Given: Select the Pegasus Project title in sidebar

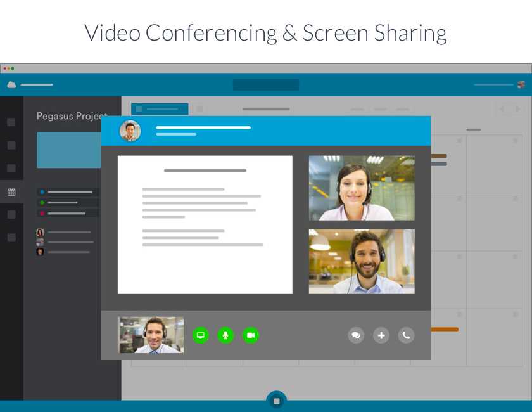Looking at the screenshot, I should coord(71,116).
